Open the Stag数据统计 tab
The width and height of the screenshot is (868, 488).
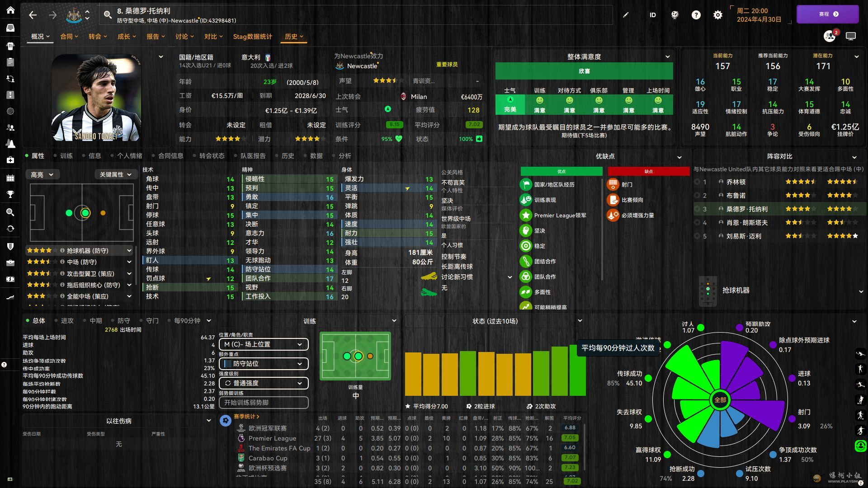point(252,37)
